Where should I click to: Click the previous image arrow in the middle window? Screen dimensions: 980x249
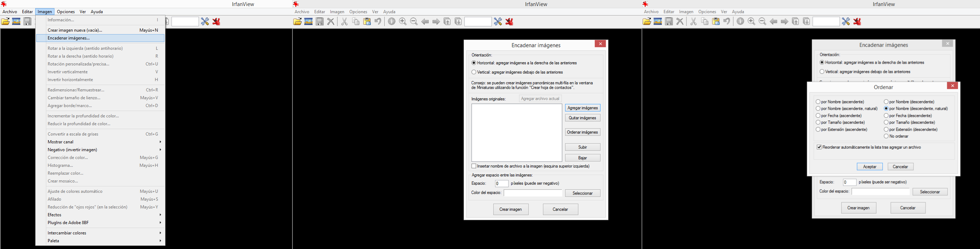[425, 22]
